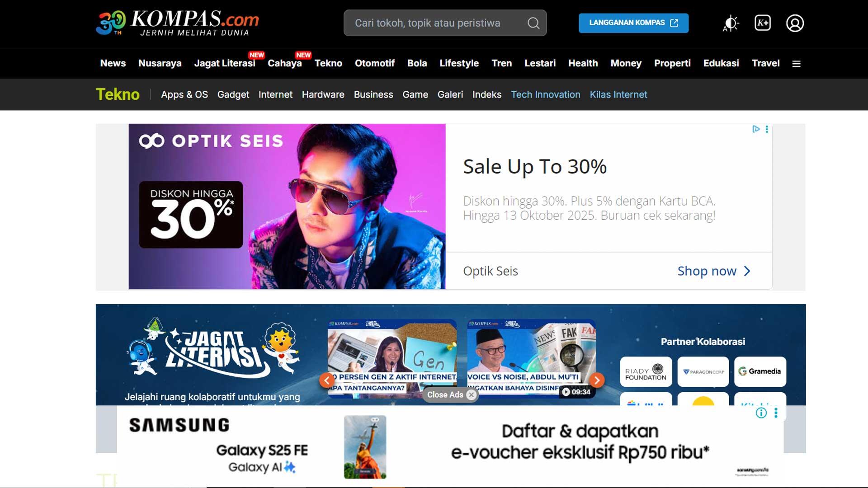
Task: Open the Health menu
Action: click(583, 63)
